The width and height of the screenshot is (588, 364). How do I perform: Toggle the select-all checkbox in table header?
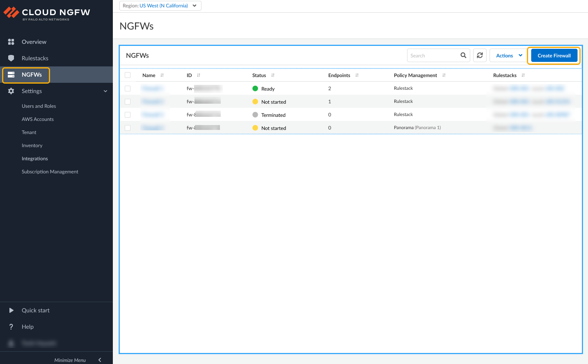click(x=128, y=75)
